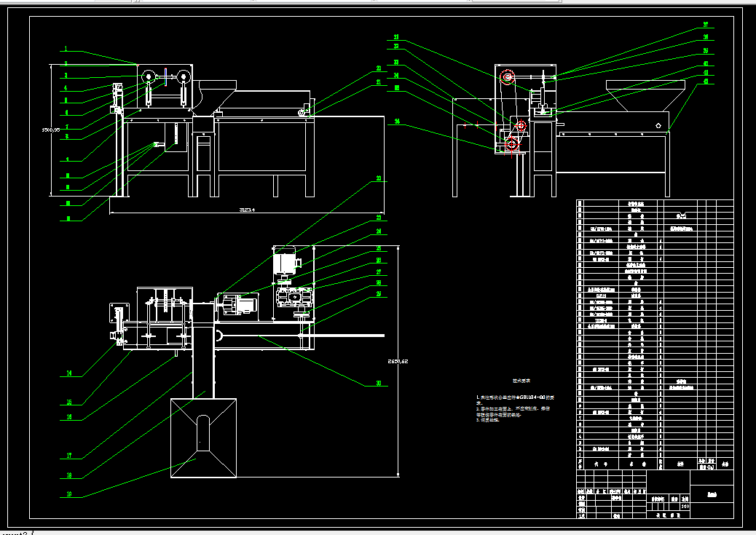Click part callout number 17

point(69,456)
